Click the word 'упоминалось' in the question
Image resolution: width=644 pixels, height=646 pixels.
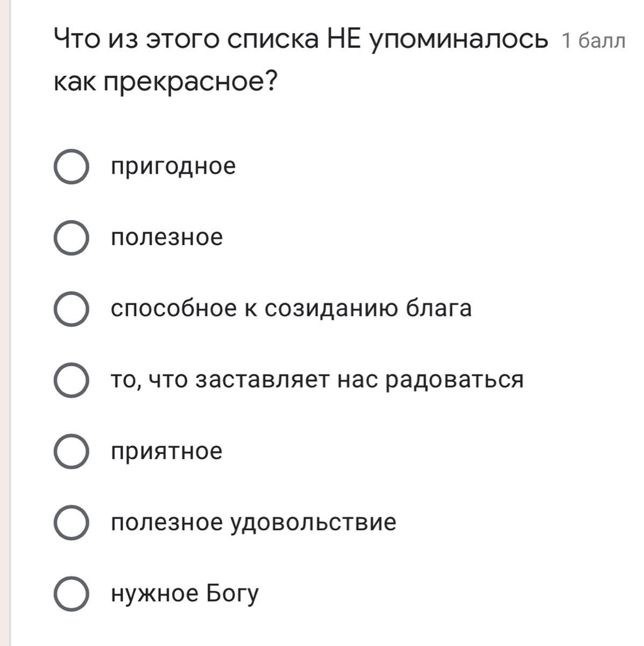[x=458, y=40]
